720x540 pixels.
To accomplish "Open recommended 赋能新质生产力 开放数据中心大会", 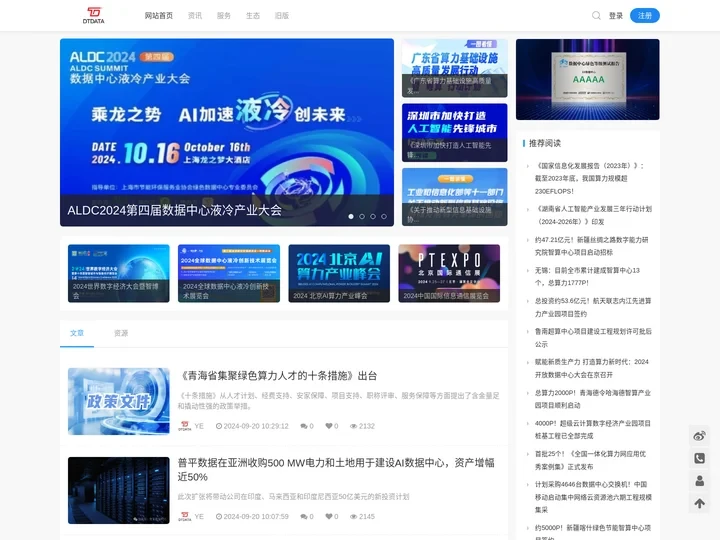I will tap(591, 368).
